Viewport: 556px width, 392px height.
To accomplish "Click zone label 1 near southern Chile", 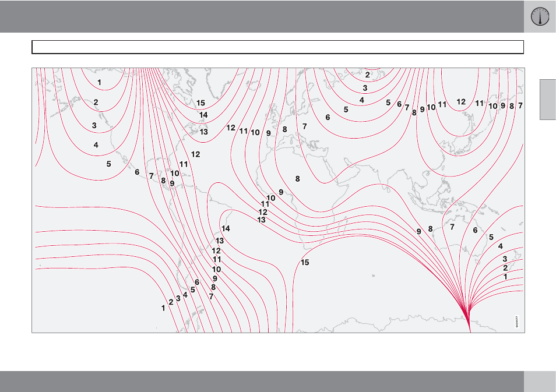I will (x=163, y=308).
